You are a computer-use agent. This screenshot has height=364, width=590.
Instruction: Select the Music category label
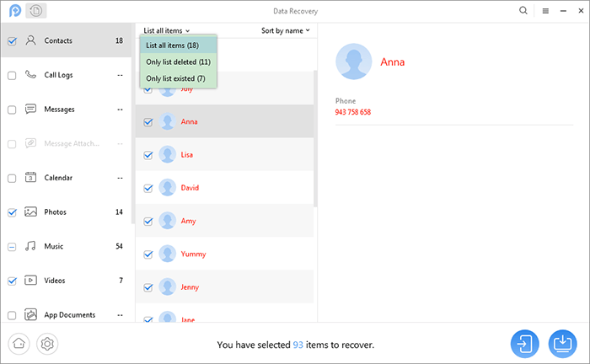[54, 246]
